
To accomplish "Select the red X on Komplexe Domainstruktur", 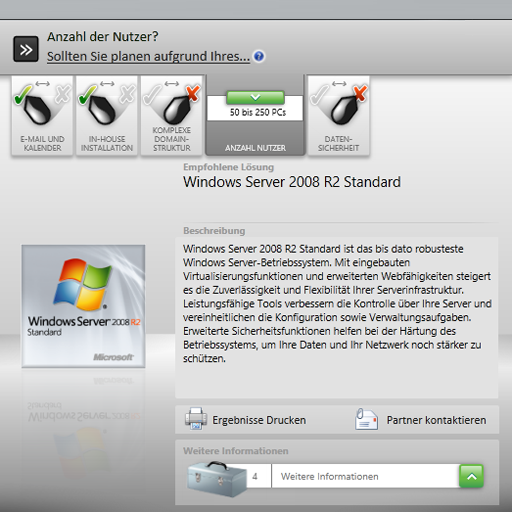I will click(194, 93).
